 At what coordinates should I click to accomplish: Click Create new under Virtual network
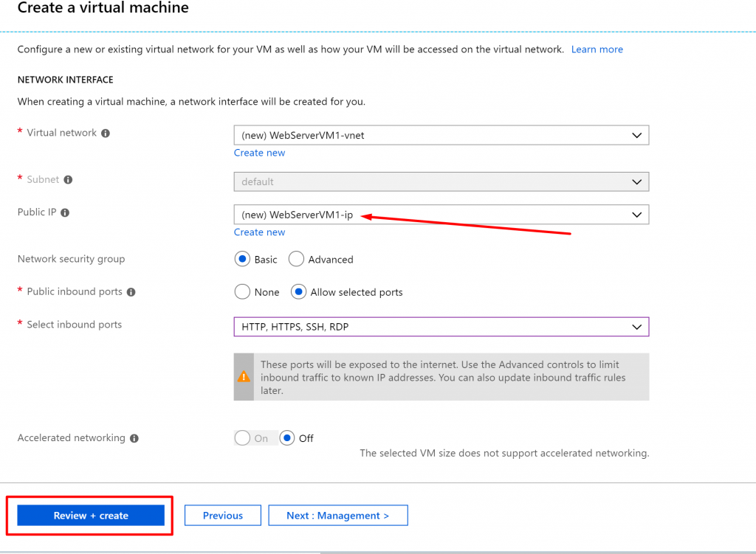(259, 153)
